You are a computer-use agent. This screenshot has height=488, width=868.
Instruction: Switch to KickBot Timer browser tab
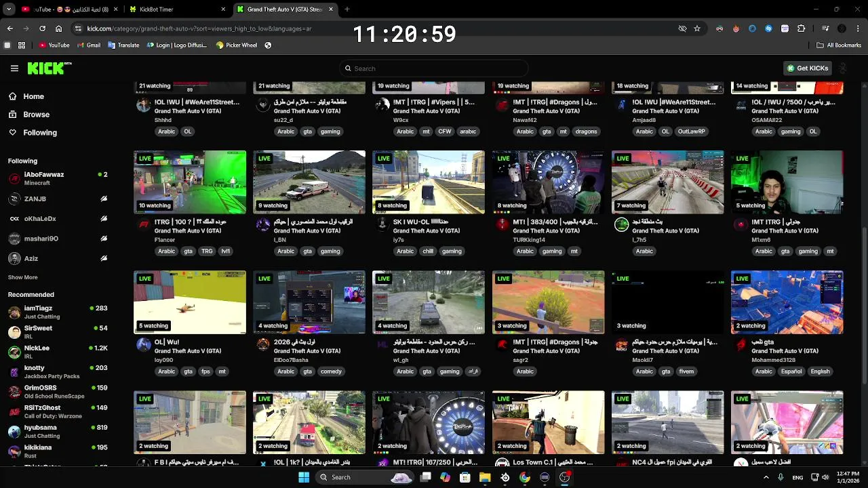pos(178,9)
